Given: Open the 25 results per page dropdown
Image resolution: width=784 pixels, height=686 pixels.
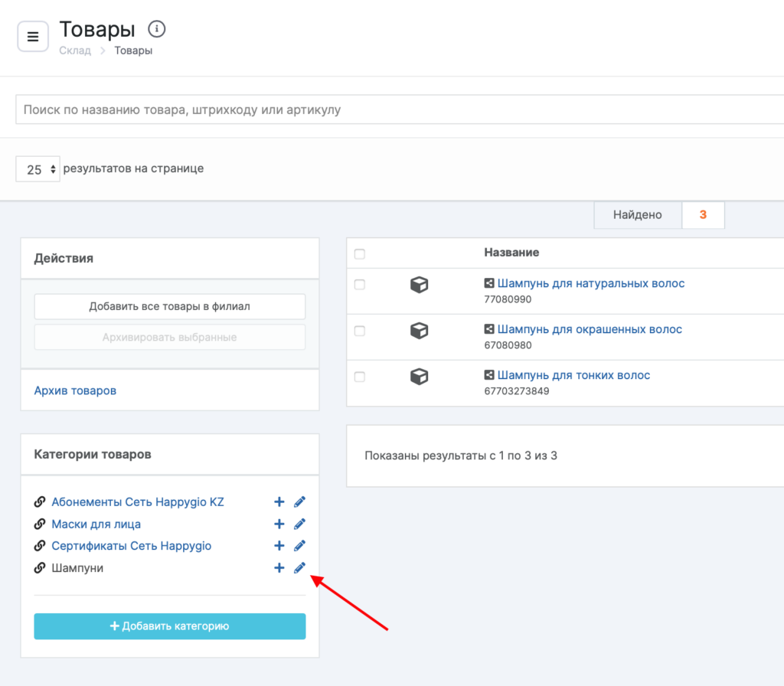Looking at the screenshot, I should tap(38, 169).
